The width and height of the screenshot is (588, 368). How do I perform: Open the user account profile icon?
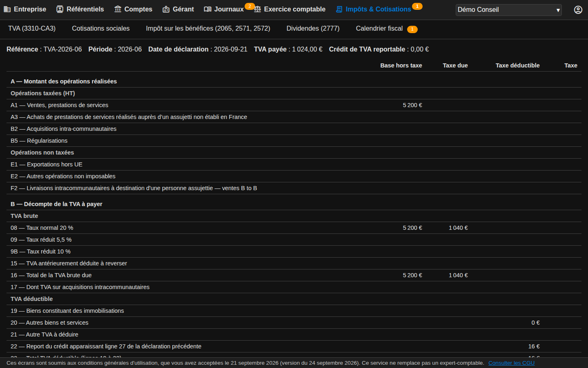click(x=578, y=10)
